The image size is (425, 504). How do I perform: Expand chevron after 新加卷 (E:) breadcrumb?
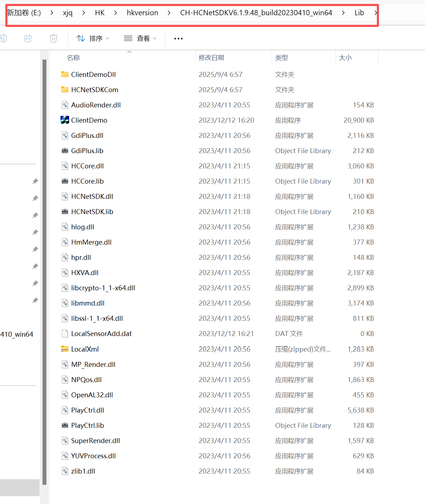pos(52,13)
